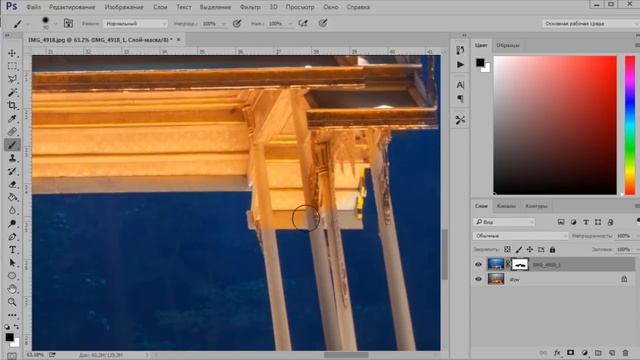The width and height of the screenshot is (640, 360).
Task: Select the Crop tool
Action: (12, 105)
